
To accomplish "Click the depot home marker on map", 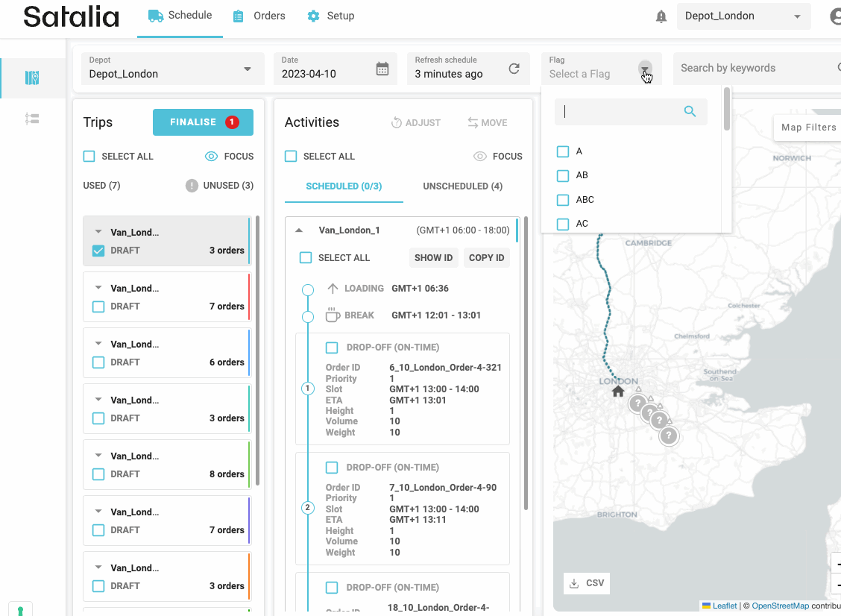I will [x=617, y=392].
